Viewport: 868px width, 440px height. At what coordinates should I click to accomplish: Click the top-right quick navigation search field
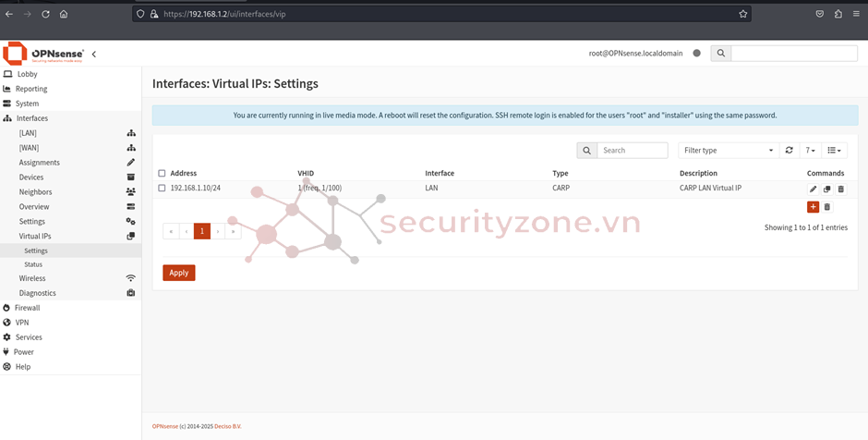click(793, 54)
